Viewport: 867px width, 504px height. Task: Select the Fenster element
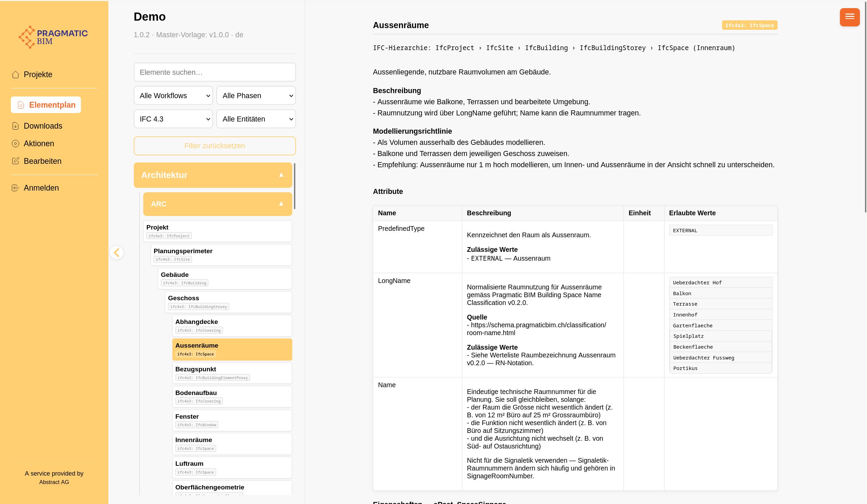[232, 420]
